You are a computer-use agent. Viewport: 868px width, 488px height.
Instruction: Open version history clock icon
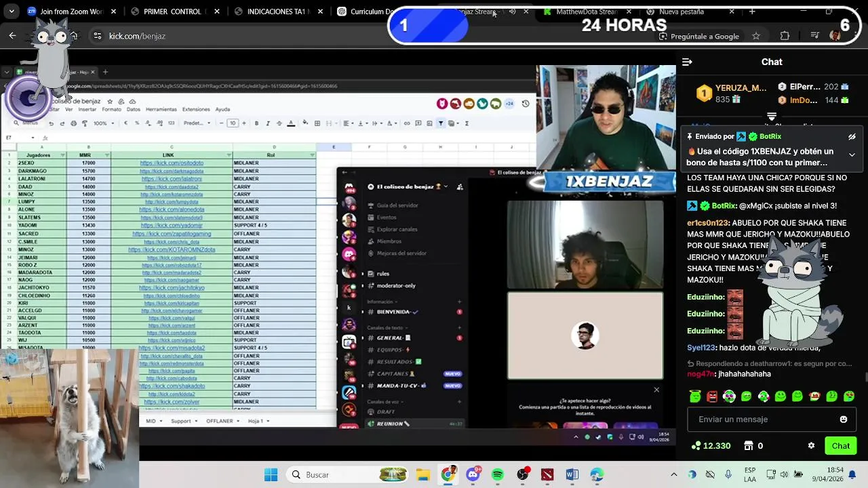click(526, 104)
